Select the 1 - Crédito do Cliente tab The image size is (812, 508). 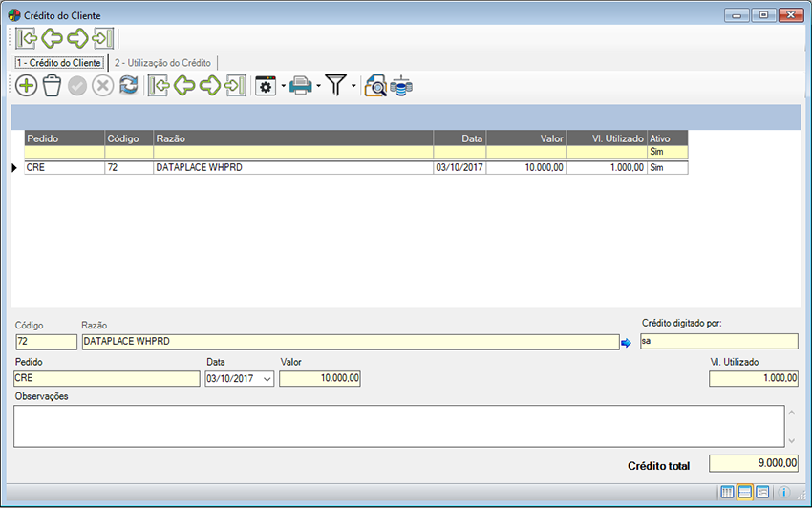click(59, 62)
